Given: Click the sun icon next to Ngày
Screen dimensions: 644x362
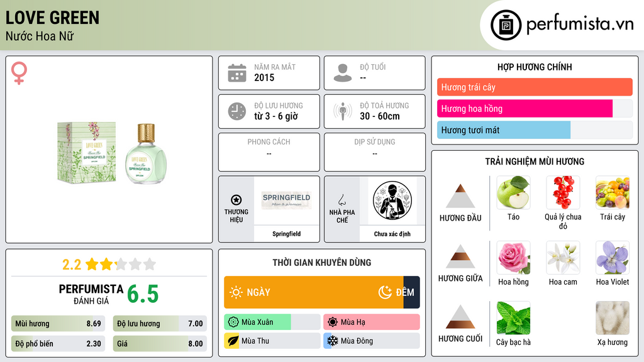Looking at the screenshot, I should tap(236, 292).
